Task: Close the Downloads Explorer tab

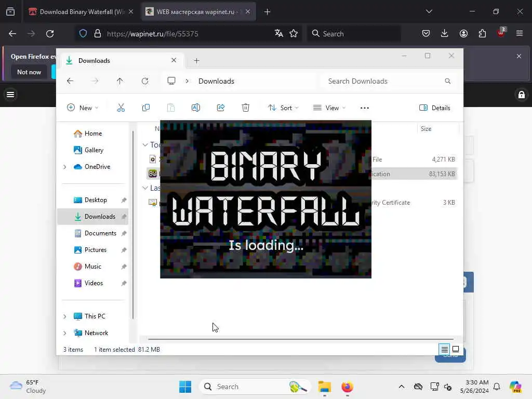Action: pos(174,60)
